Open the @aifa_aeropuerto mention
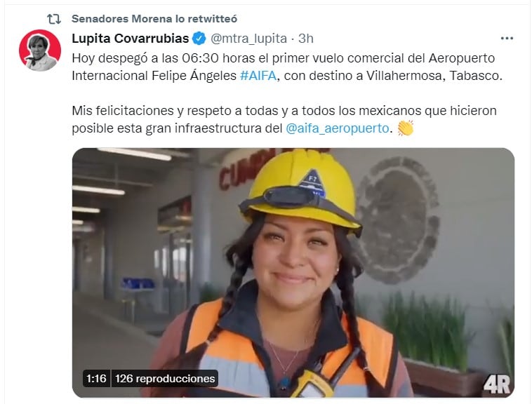The image size is (532, 404). tap(338, 128)
